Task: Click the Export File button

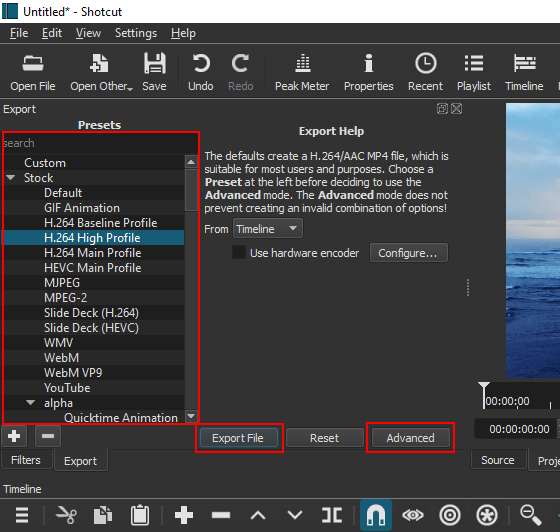Action: tap(238, 438)
